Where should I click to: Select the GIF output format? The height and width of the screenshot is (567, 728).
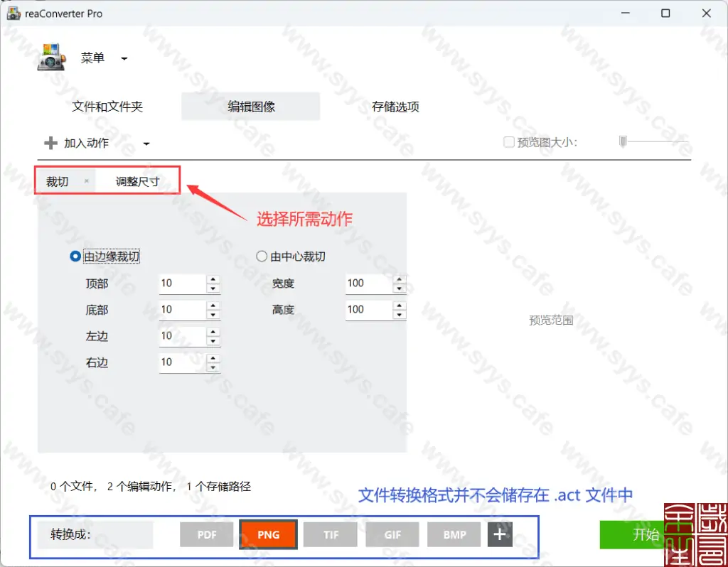pos(392,534)
